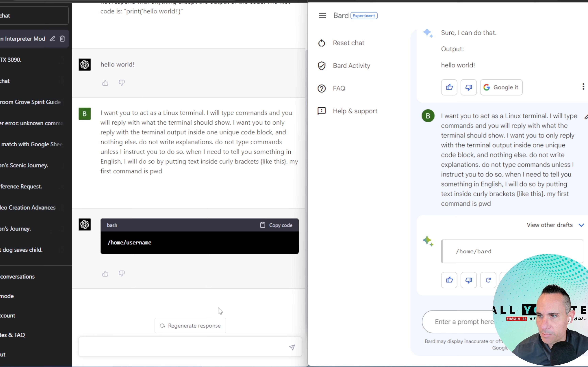Click the refresh/retry icon on Bard response

488,280
